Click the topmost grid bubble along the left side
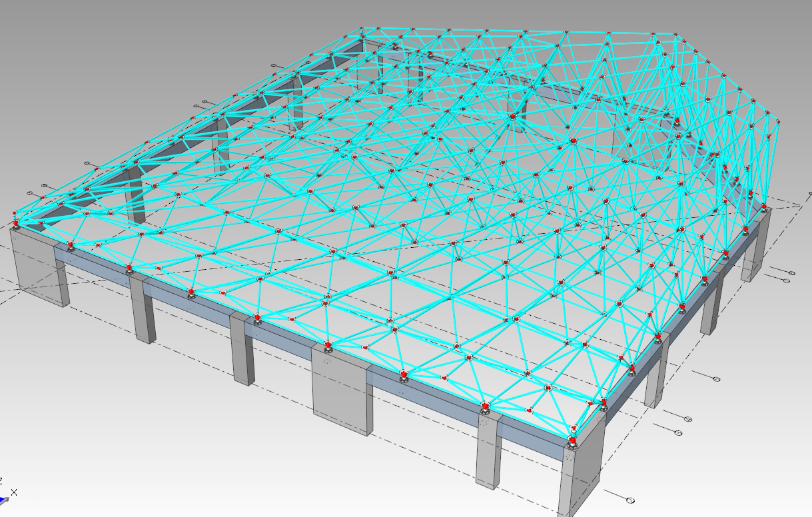 click(x=274, y=65)
